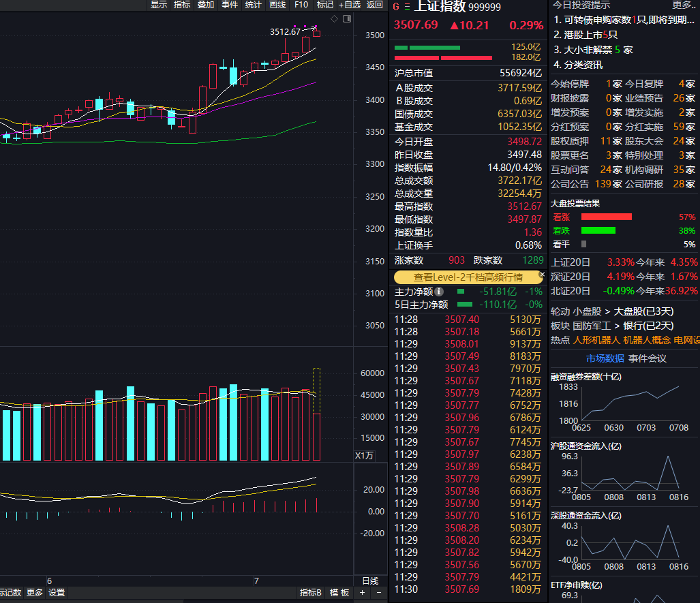
Task: Zoom out the chart with the minus button
Action: pyautogui.click(x=378, y=593)
